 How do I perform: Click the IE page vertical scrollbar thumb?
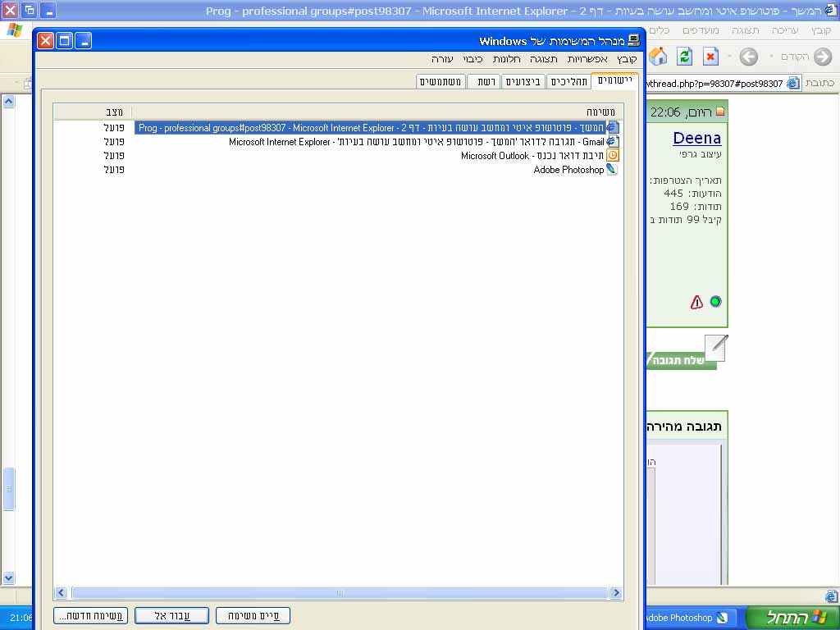click(x=8, y=489)
